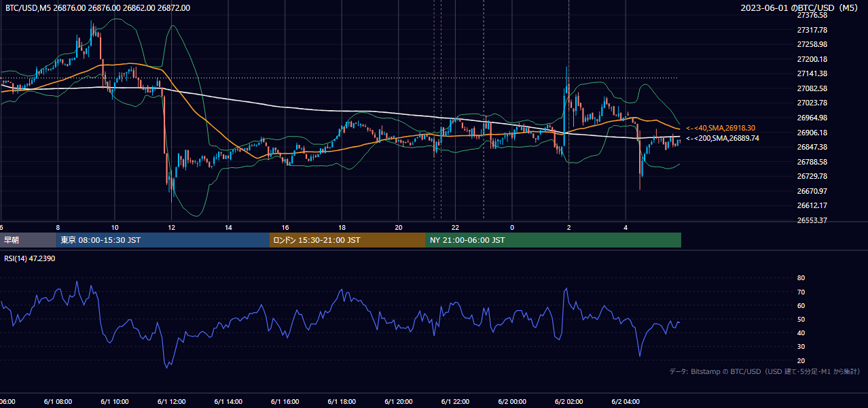Click RSI axis value 80
This screenshot has height=408, width=868.
pos(801,278)
